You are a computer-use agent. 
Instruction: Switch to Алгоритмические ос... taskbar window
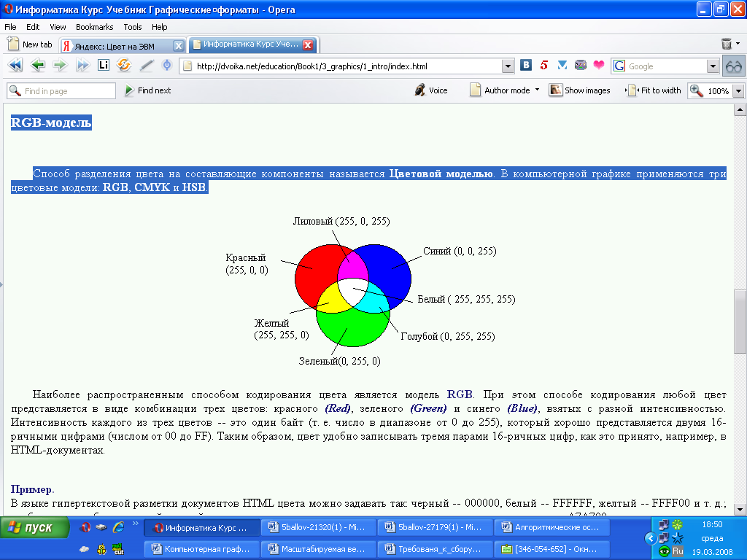[552, 528]
